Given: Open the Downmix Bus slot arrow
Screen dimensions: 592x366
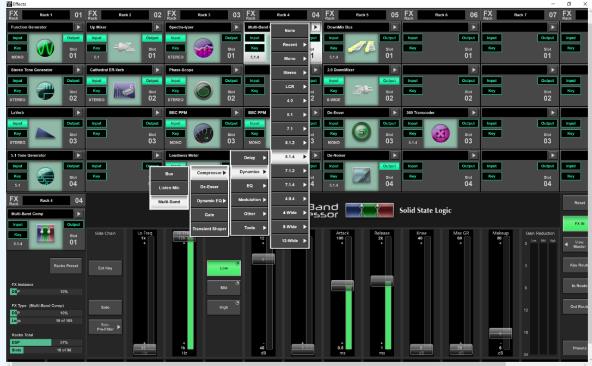Looking at the screenshot, I should (x=394, y=27).
